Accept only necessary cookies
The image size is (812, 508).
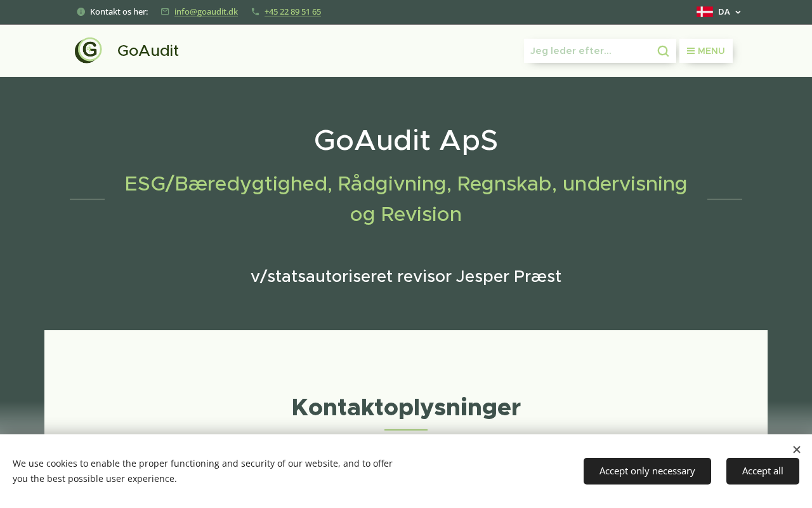647,471
